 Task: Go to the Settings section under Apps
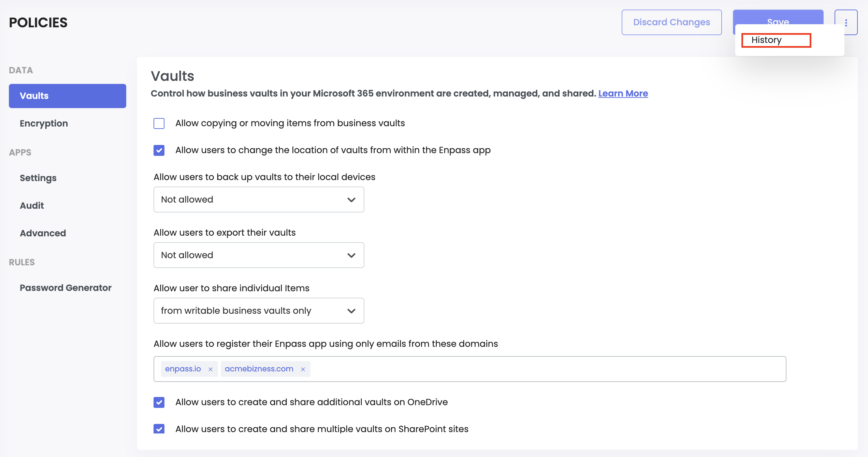38,178
